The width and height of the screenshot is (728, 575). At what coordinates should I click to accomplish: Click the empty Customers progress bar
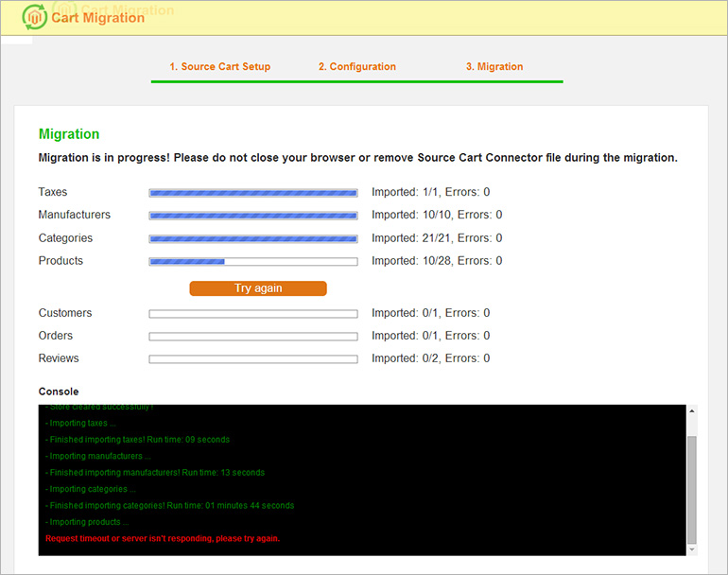[253, 314]
